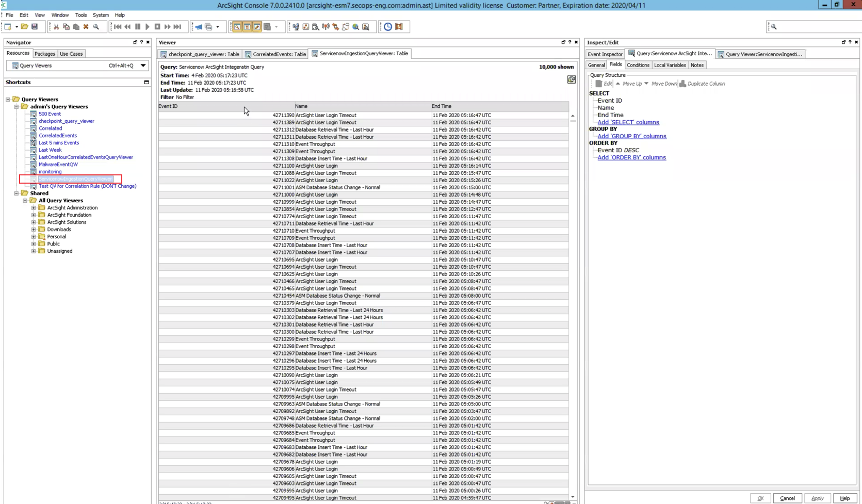Click the globe search toolbar icon
The width and height of the screenshot is (862, 504).
tap(356, 27)
